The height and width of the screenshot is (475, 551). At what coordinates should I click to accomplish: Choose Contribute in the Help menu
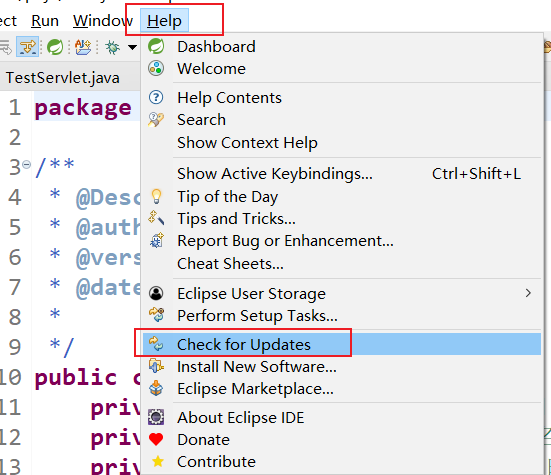216,462
